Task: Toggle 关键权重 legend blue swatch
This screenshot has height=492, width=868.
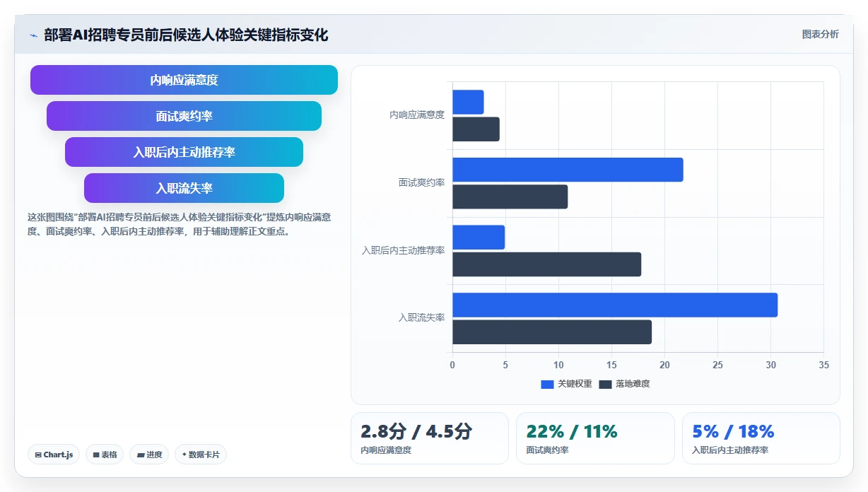Action: click(547, 384)
